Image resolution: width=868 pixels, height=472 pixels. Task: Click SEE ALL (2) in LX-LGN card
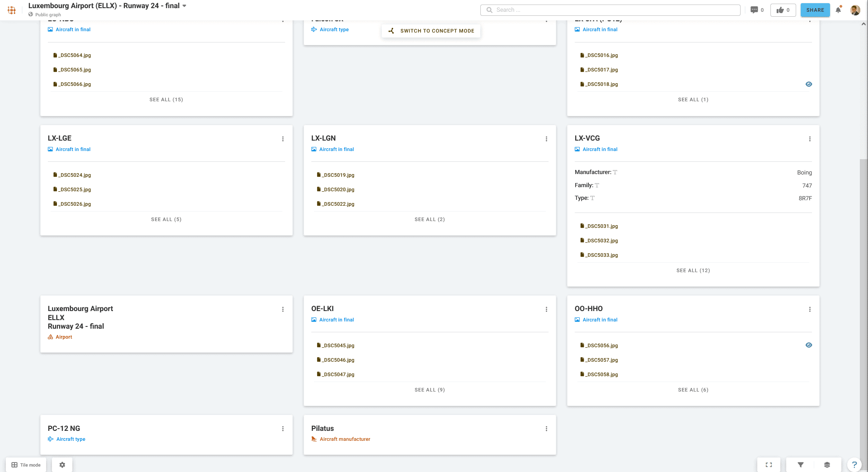tap(430, 219)
